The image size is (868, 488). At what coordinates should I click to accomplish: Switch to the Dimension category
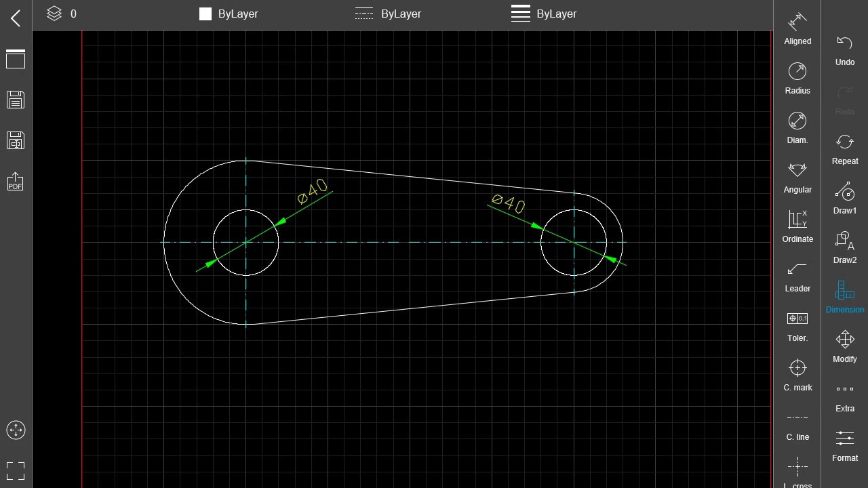pyautogui.click(x=845, y=297)
